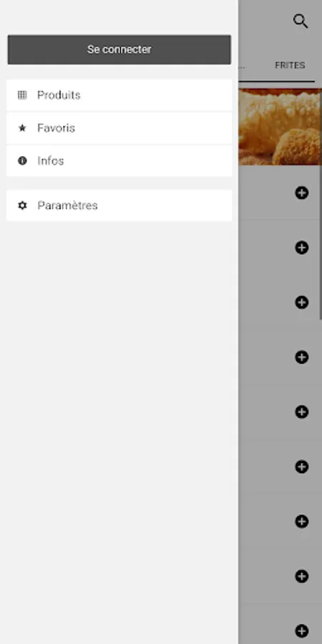Click the Produits grid icon

22,95
